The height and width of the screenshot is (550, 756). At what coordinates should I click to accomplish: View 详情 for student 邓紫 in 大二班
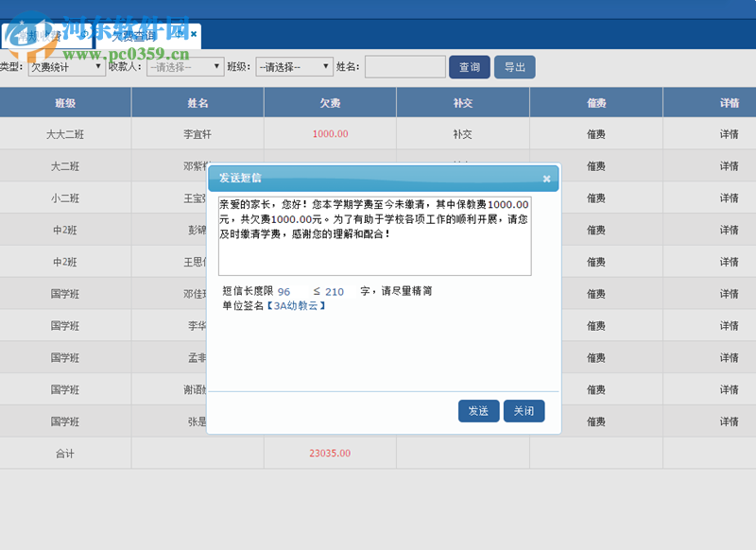coord(729,165)
